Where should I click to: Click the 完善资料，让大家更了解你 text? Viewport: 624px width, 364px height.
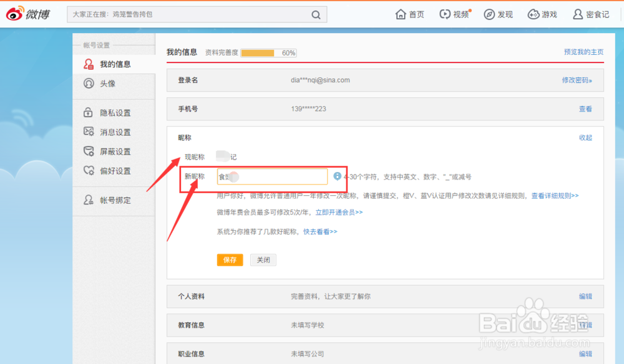[x=330, y=297]
